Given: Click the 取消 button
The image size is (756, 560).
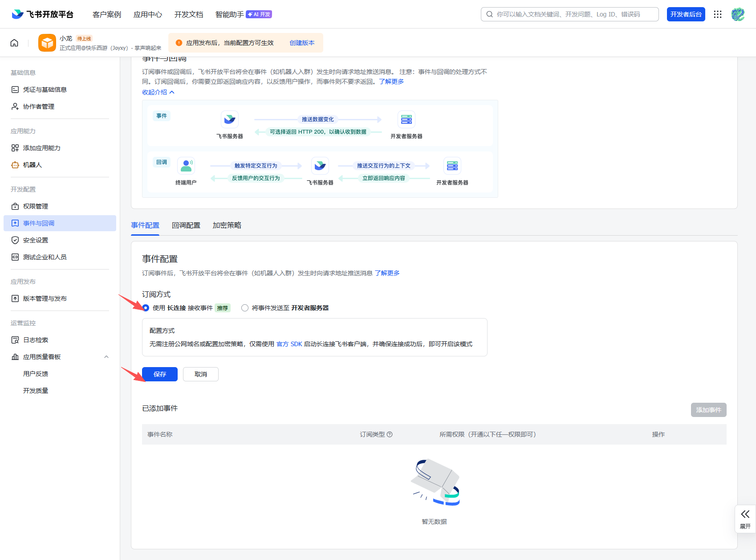Looking at the screenshot, I should pos(201,374).
